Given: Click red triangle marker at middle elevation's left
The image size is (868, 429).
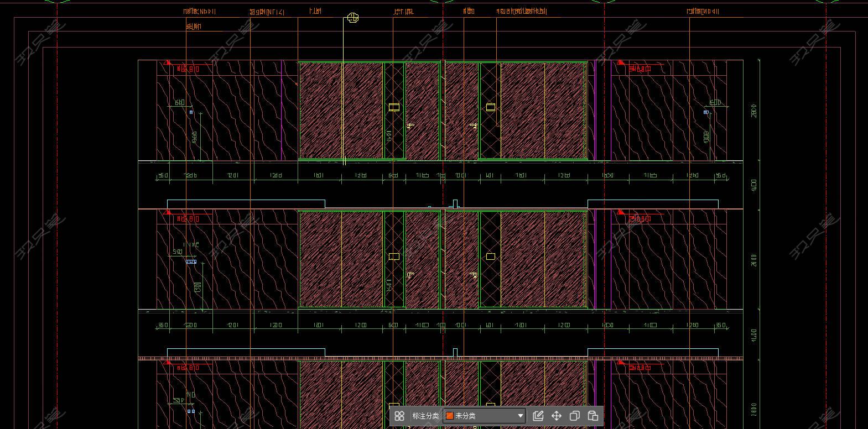Looking at the screenshot, I should [x=167, y=212].
